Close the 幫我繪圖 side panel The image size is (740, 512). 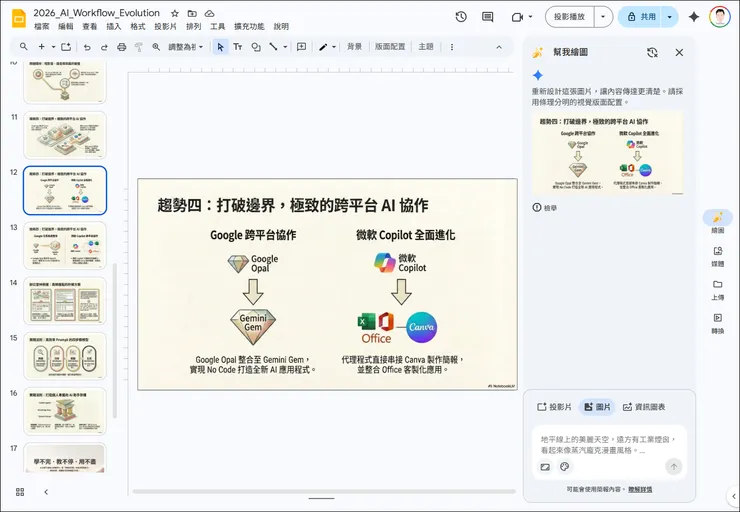click(x=679, y=52)
